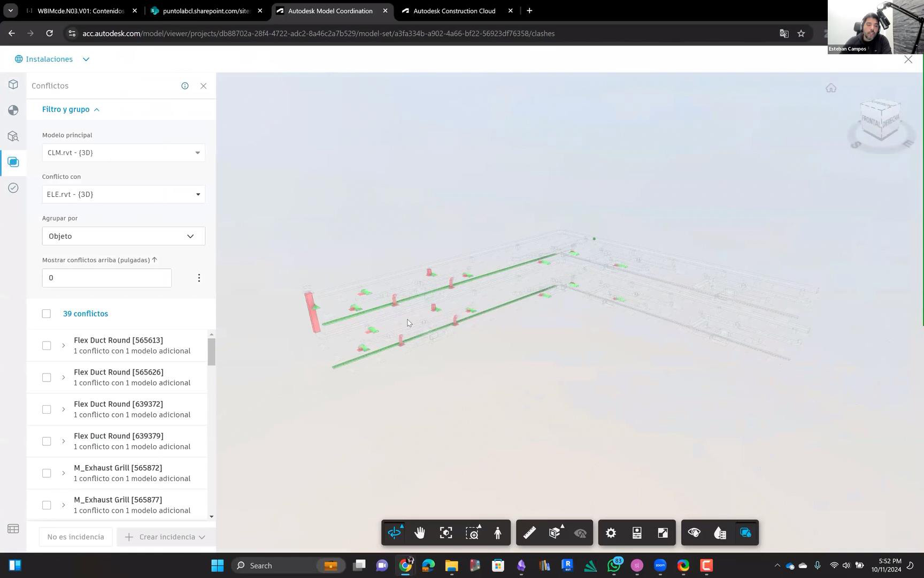This screenshot has height=578, width=924.
Task: Open the Modelo principal dropdown
Action: point(124,153)
